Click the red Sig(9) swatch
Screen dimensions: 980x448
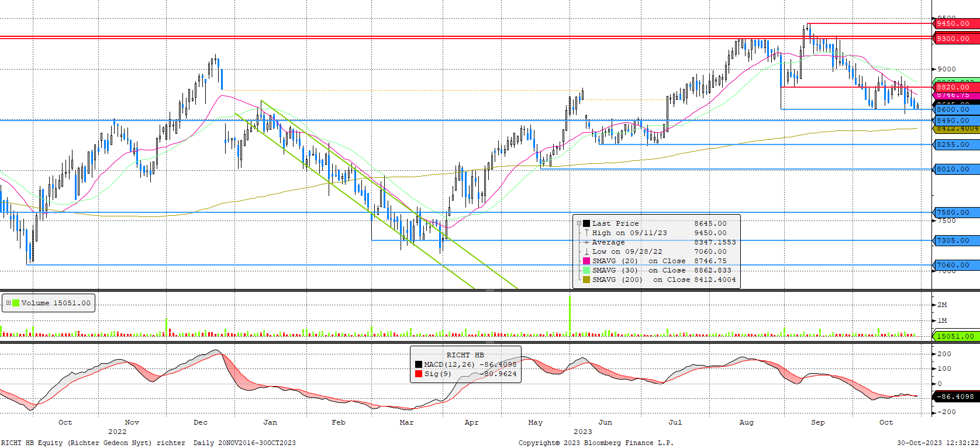pos(419,374)
